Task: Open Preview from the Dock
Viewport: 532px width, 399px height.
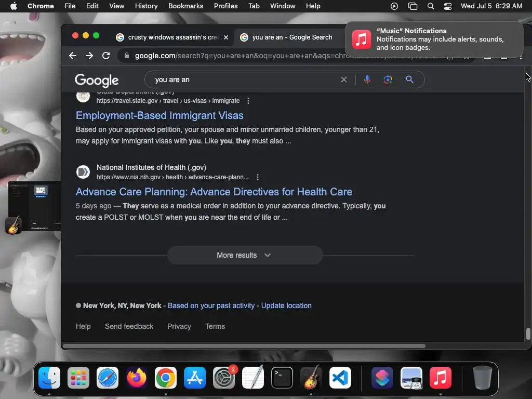Action: tap(411, 378)
